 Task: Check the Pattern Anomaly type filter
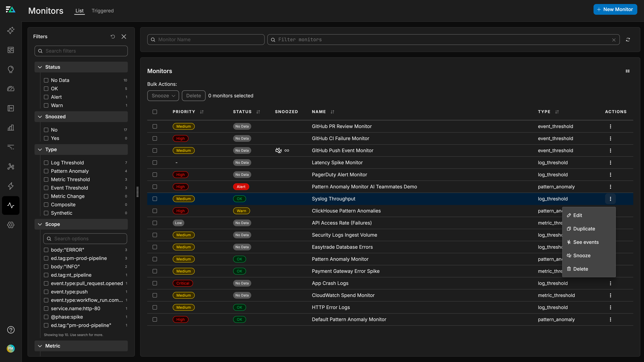tap(46, 171)
